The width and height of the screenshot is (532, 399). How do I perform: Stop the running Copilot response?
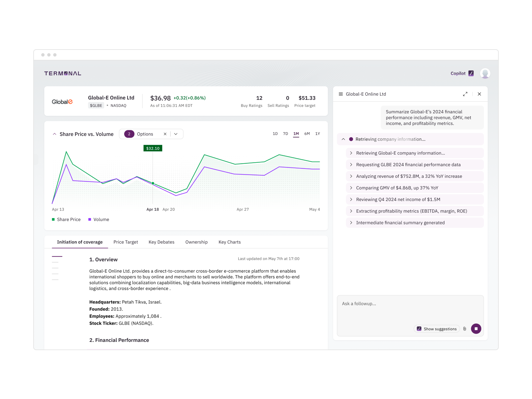coord(476,329)
